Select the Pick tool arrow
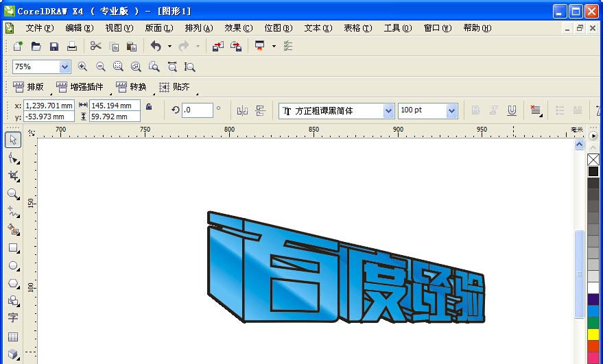This screenshot has width=603, height=364. coord(13,140)
